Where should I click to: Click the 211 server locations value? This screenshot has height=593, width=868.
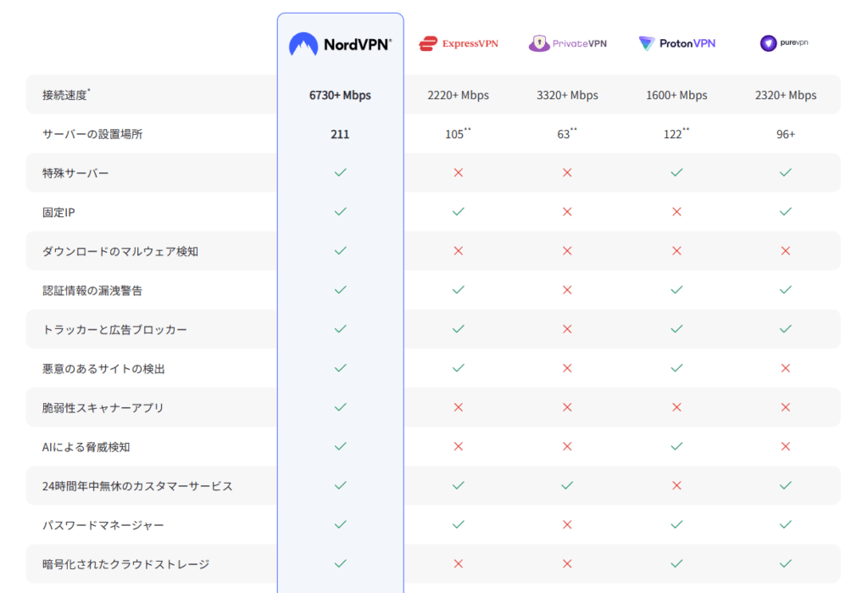(x=340, y=134)
